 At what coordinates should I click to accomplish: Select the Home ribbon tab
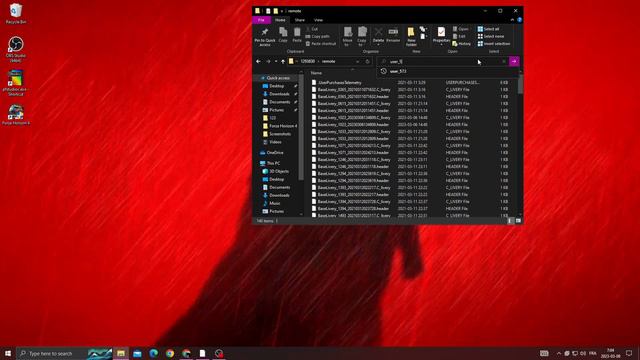click(x=280, y=20)
